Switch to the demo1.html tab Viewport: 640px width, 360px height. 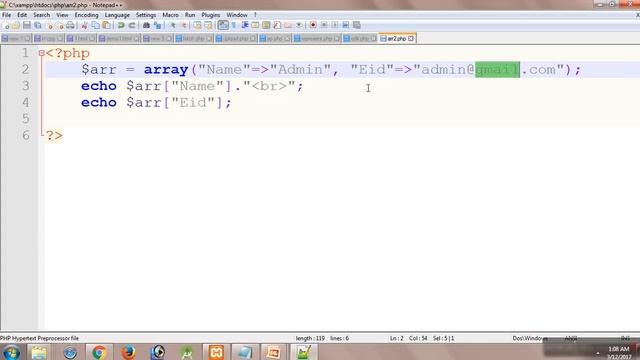coord(119,38)
